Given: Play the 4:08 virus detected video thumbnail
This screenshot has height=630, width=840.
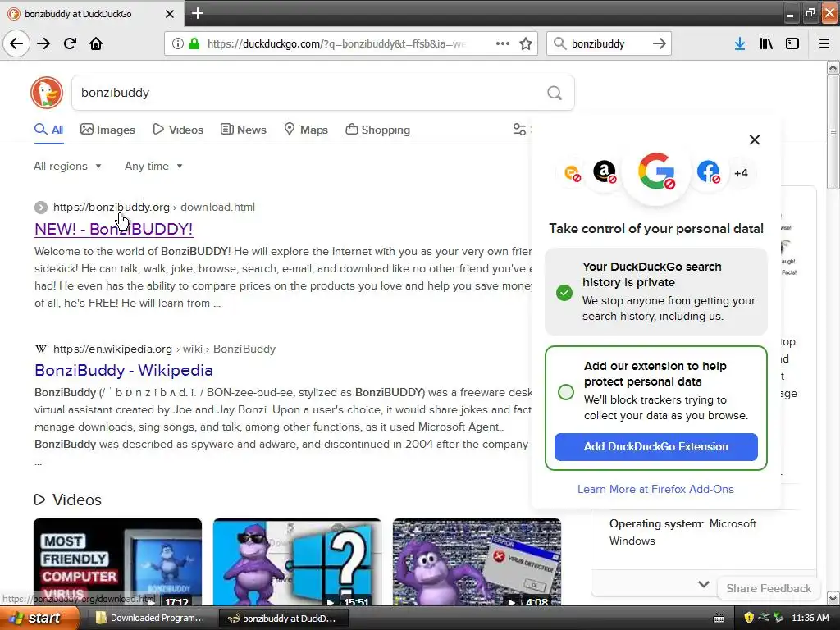Looking at the screenshot, I should [477, 562].
